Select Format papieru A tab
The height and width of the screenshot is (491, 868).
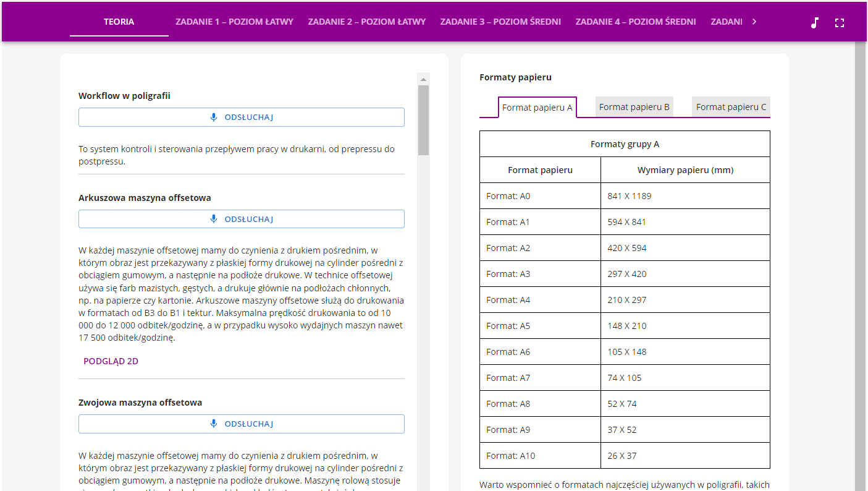pos(537,108)
